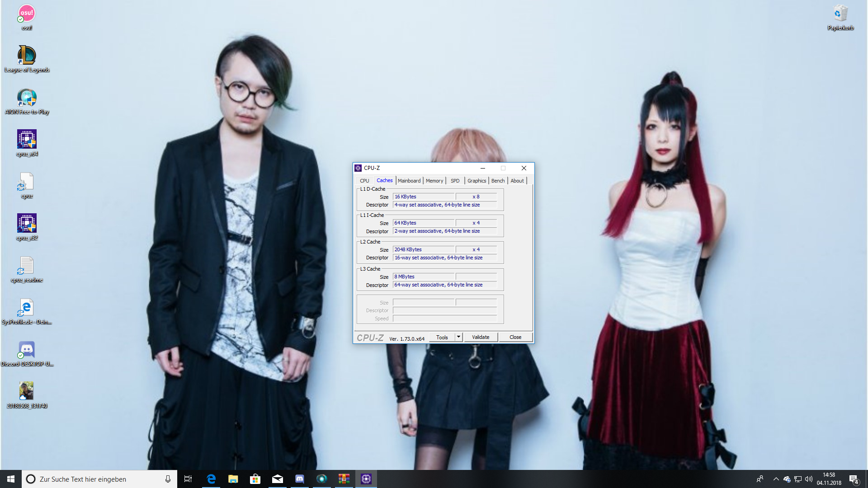
Task: Click the WinRAR taskbar icon
Action: (x=344, y=479)
